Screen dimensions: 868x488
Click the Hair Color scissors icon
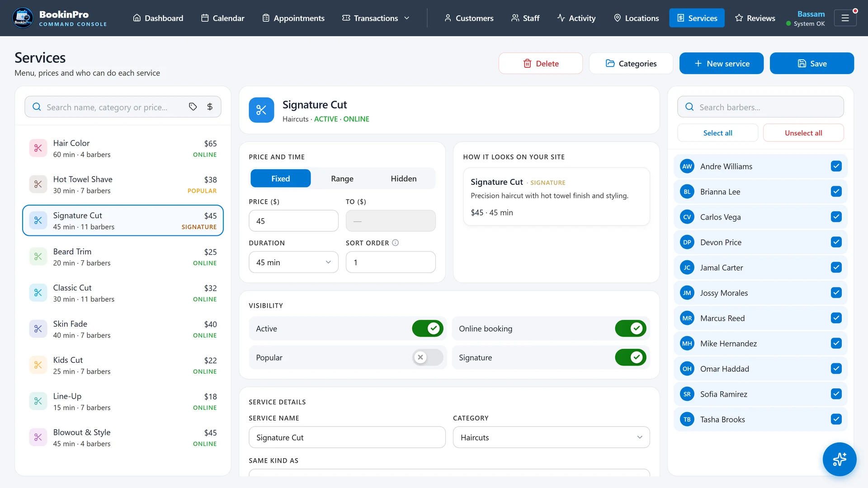tap(38, 148)
